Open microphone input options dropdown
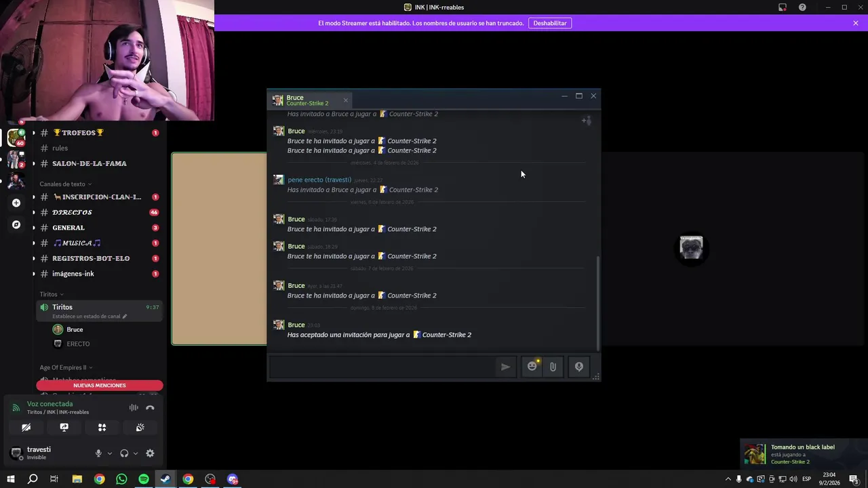 pos(110,453)
